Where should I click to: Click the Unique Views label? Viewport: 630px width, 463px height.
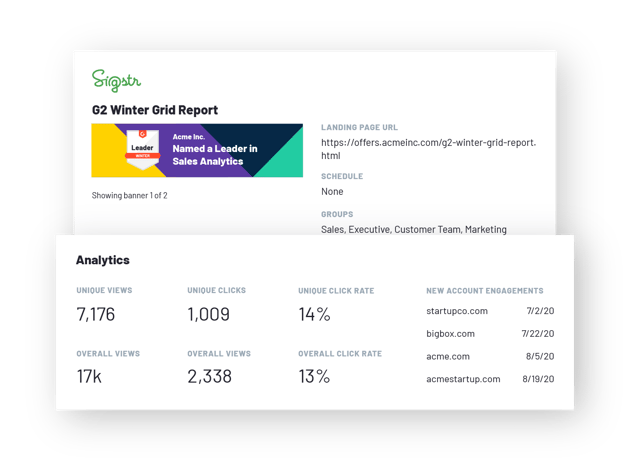tap(104, 290)
